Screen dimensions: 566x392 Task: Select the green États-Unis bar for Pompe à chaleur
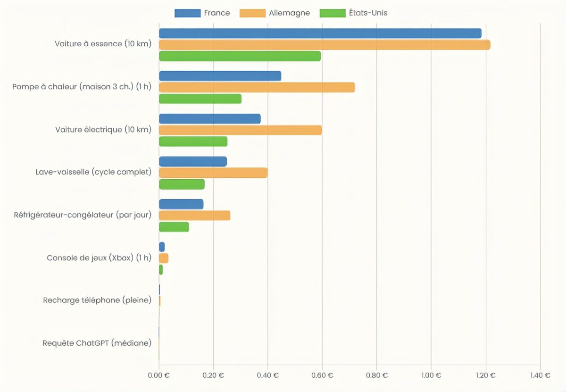(x=200, y=99)
